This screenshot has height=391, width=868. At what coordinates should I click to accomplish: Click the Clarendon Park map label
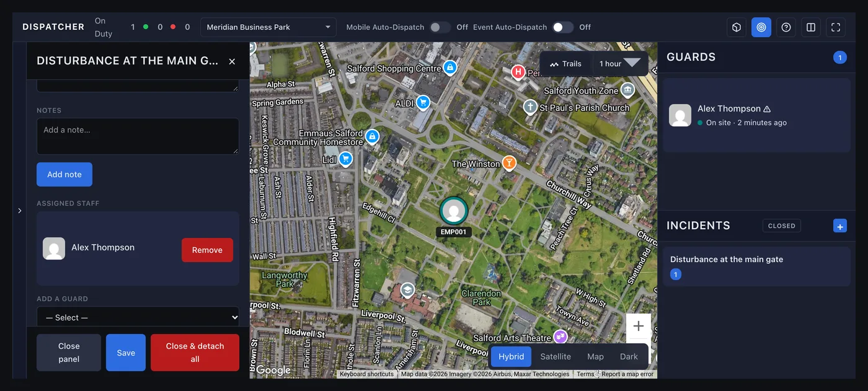coord(481,297)
